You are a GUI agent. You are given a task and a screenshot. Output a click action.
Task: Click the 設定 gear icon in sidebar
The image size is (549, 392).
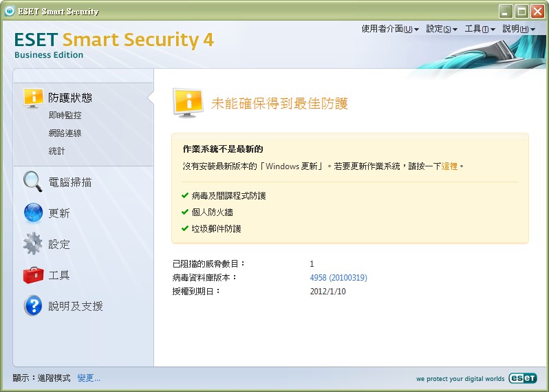coord(33,244)
